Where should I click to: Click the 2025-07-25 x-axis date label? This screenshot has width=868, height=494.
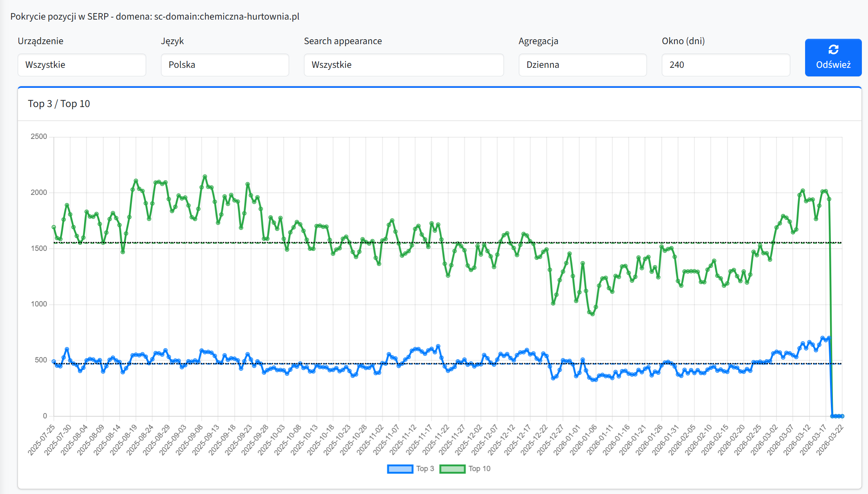(x=42, y=439)
